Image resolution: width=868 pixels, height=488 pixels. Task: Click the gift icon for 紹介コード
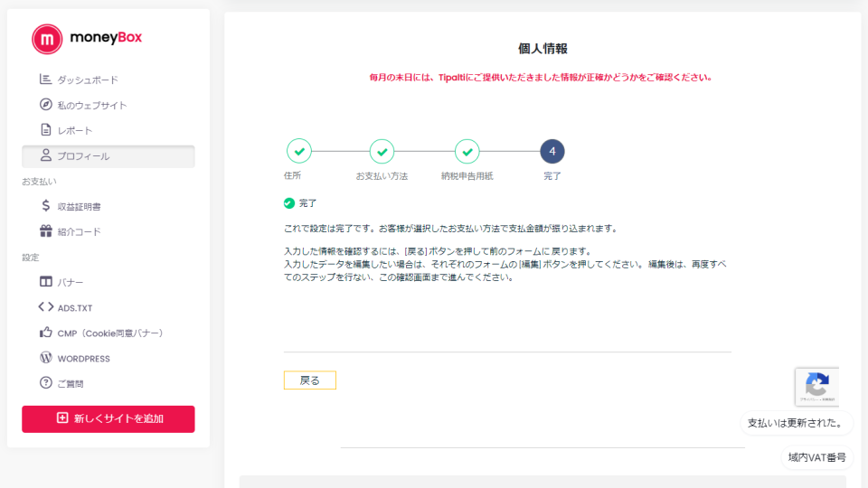[46, 231]
